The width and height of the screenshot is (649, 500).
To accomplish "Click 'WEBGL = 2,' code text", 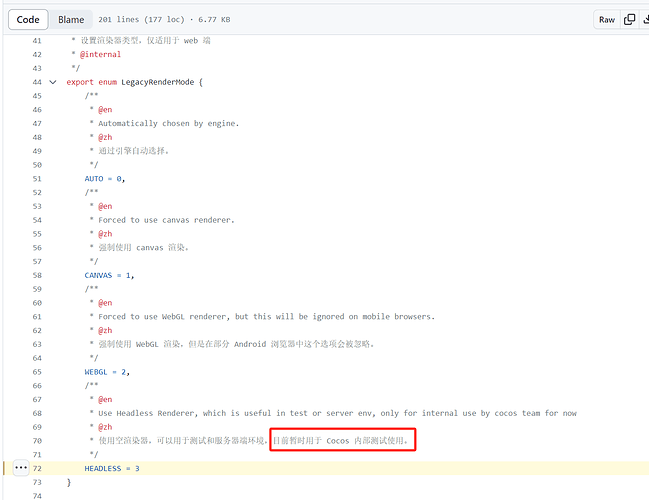I will [107, 372].
